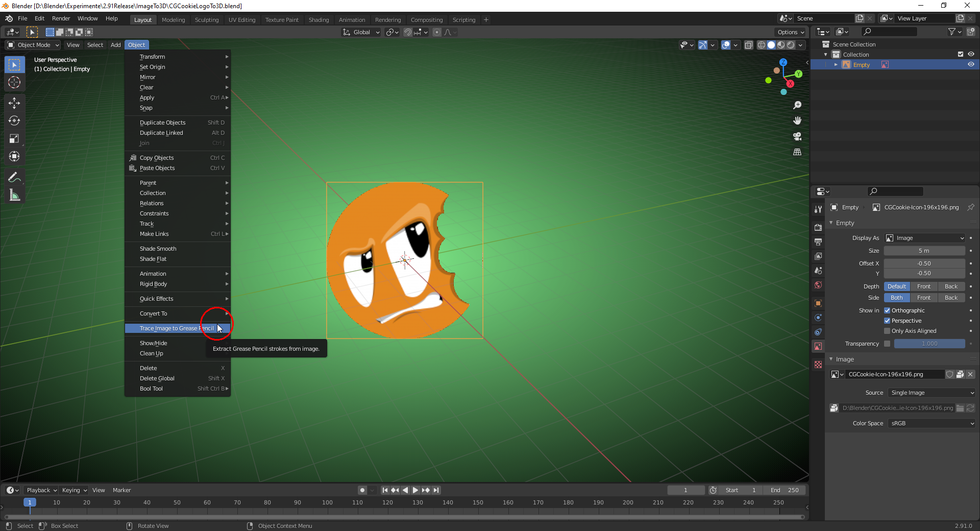Viewport: 980px width, 531px height.
Task: Open the Output properties tab
Action: point(818,242)
